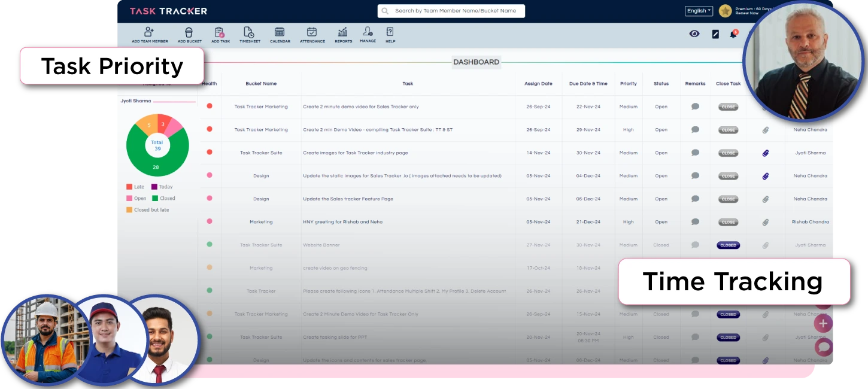The image size is (868, 389).
Task: Close the compiling Task Tracker Suite video task
Action: pos(728,130)
